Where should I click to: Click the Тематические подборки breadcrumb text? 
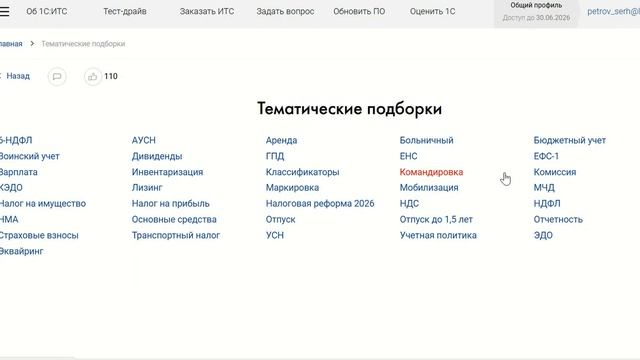click(x=83, y=44)
